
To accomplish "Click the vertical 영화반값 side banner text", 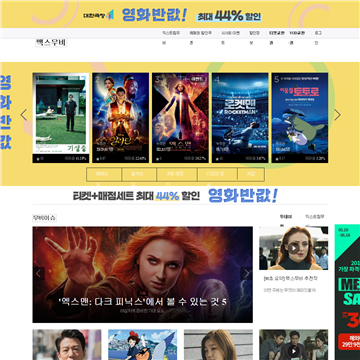I will pos(6,112).
